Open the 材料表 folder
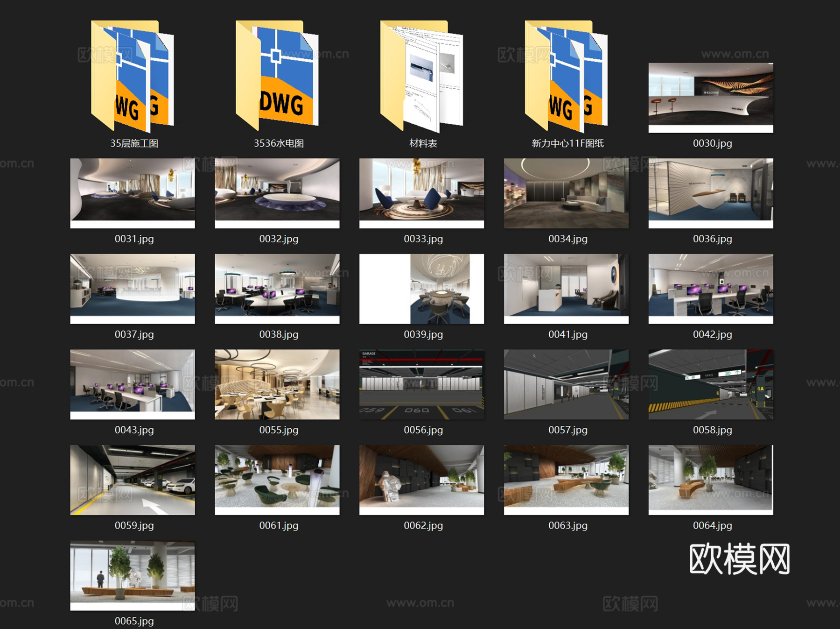 (422, 76)
